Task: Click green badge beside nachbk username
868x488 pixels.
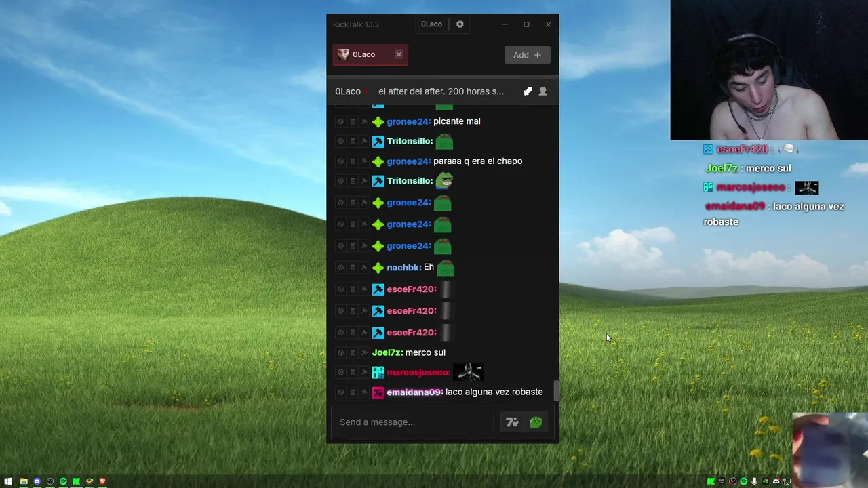Action: coord(378,268)
